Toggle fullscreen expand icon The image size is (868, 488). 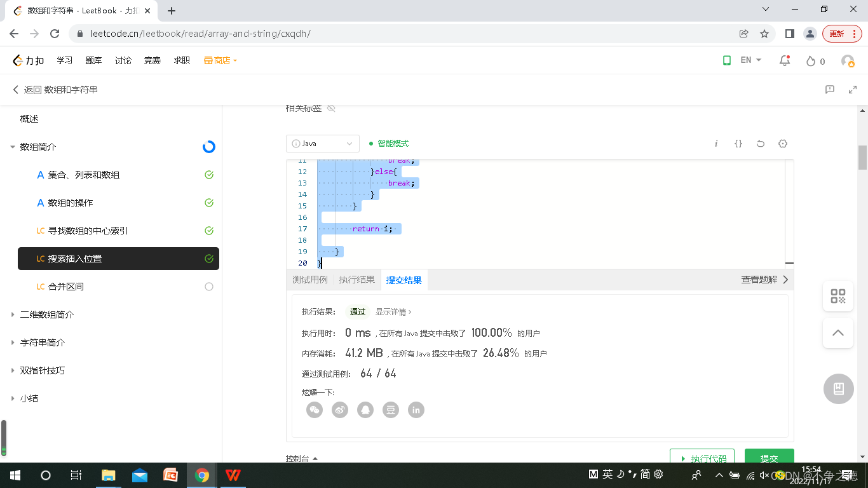853,90
